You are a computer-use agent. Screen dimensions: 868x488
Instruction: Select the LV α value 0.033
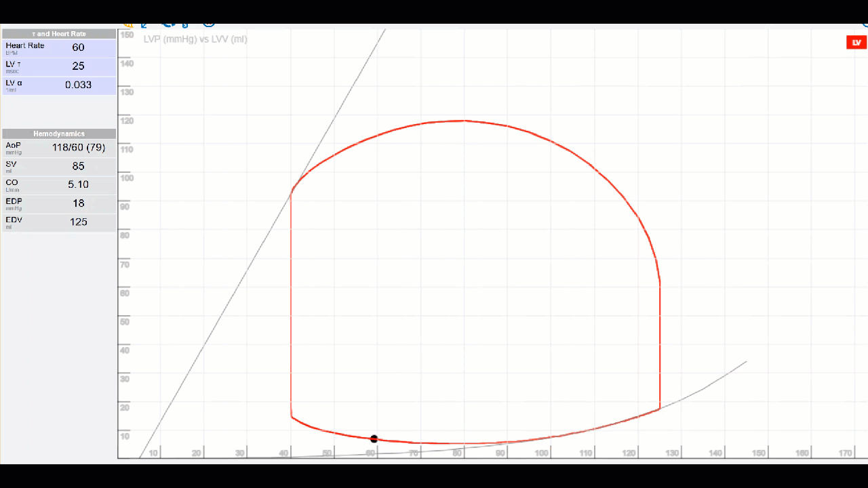point(78,85)
